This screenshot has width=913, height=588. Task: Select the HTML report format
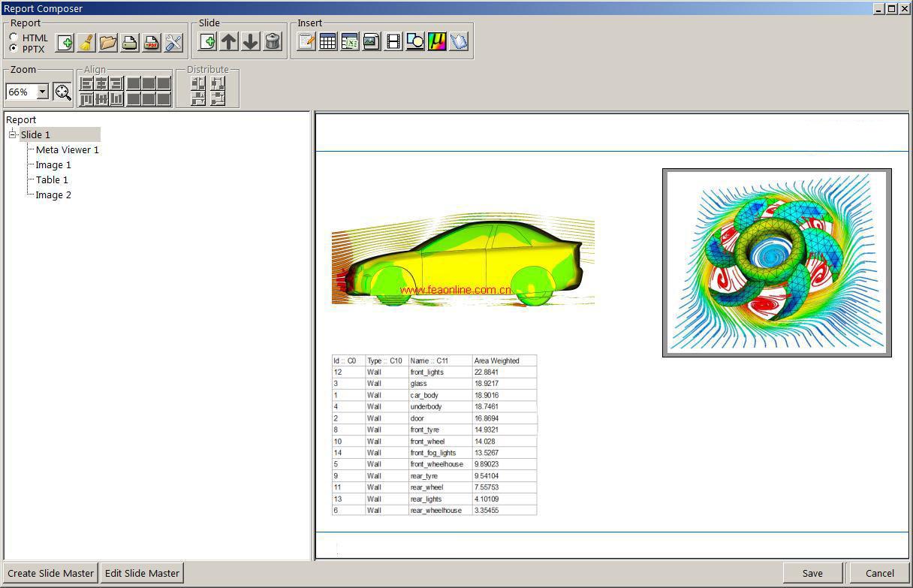(14, 38)
